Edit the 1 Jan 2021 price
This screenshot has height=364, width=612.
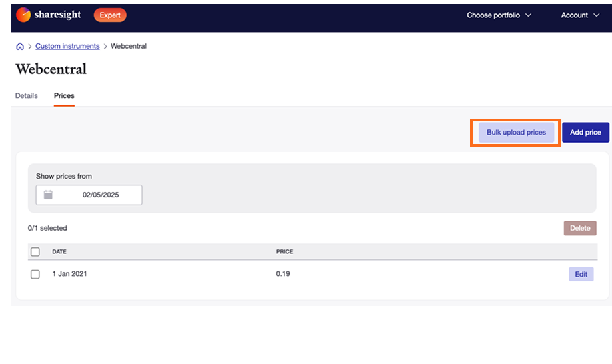click(x=581, y=275)
